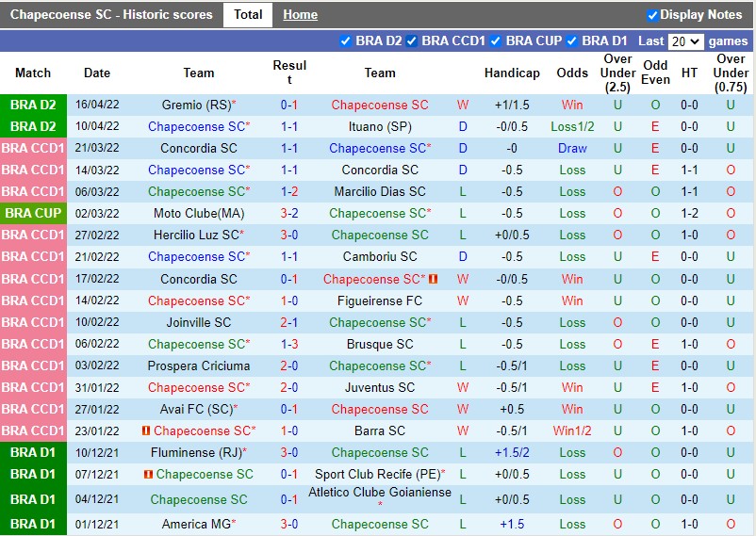This screenshot has width=756, height=536.
Task: Click the 1-3 result against Brusque SC
Action: point(289,344)
